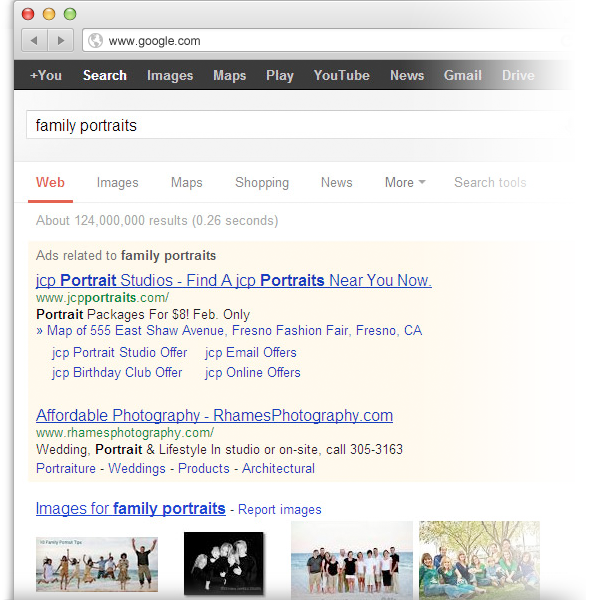Open the Weddings sitelink
The width and height of the screenshot is (600, 600).
(137, 469)
